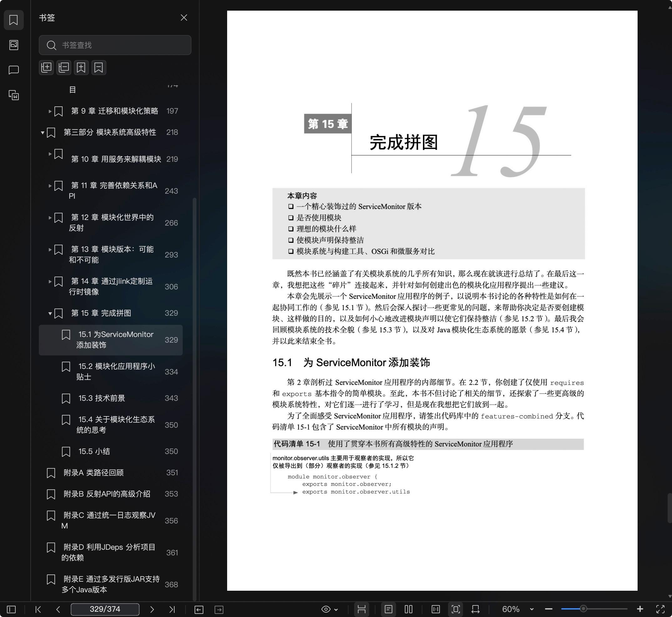Open the eye reading mode dropdown
This screenshot has height=617, width=672.
(x=329, y=610)
